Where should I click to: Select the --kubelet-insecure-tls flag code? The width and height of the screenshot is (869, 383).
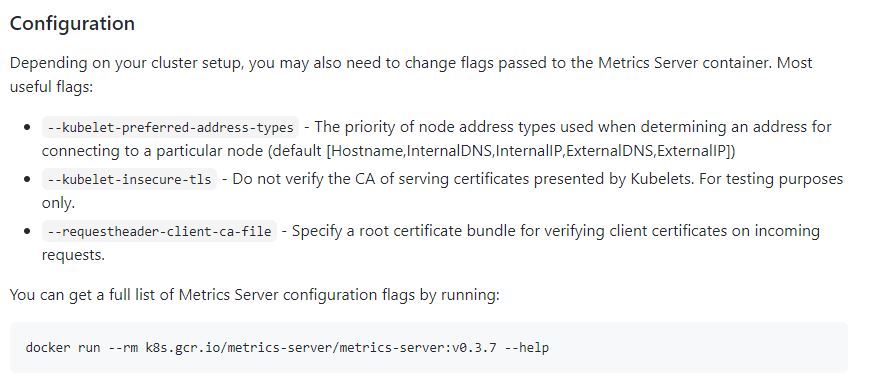point(129,180)
